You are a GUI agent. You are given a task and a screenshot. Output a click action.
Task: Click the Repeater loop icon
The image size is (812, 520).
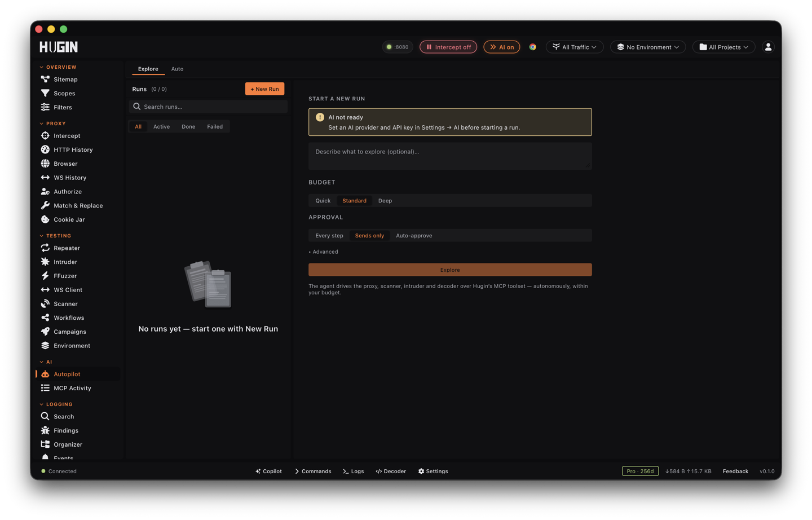45,248
